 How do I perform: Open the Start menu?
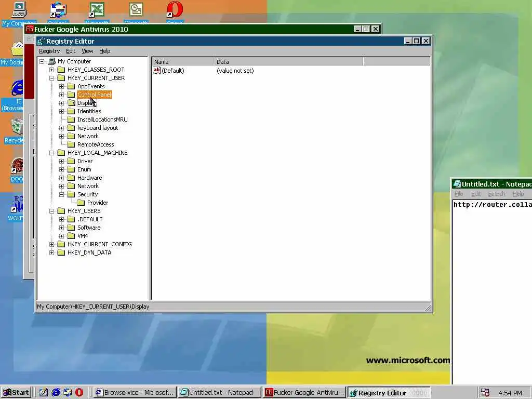pos(16,393)
